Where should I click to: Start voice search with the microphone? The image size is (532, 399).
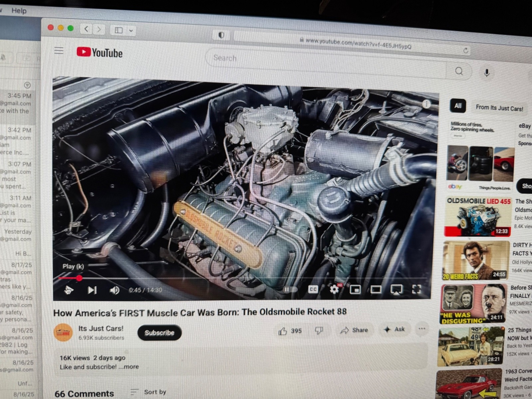point(486,72)
